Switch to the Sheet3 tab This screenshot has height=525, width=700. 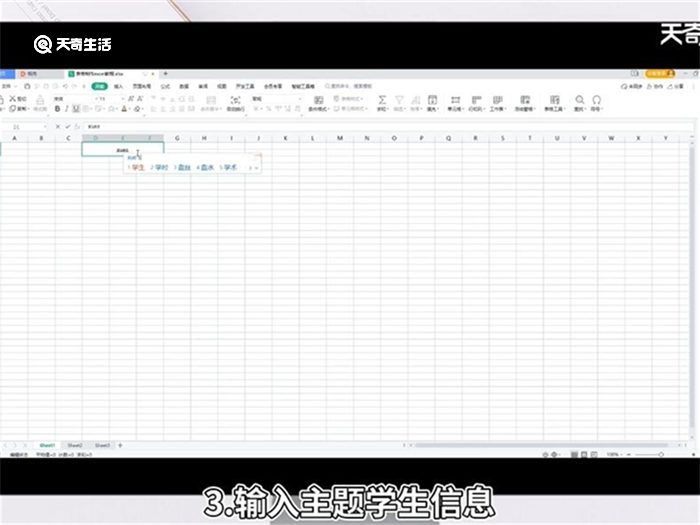pyautogui.click(x=102, y=445)
